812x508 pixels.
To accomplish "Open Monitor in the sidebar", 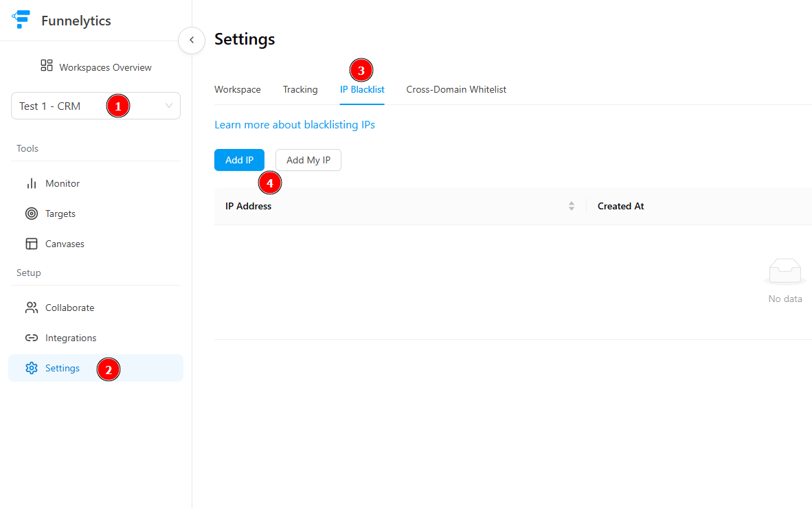I will (x=95, y=184).
